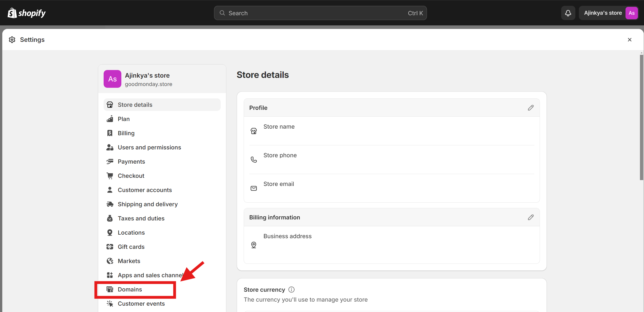Click the Customer accounts person icon
This screenshot has height=312, width=644.
(x=110, y=190)
